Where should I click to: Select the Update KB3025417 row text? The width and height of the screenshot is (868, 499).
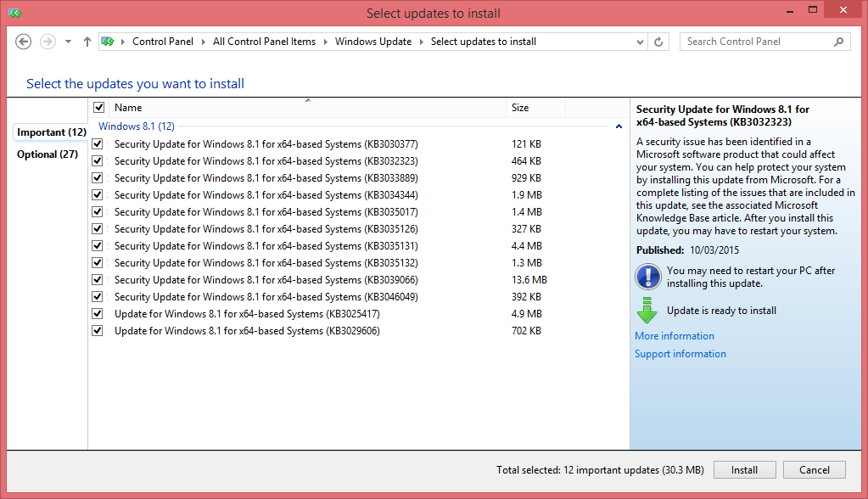click(x=247, y=314)
